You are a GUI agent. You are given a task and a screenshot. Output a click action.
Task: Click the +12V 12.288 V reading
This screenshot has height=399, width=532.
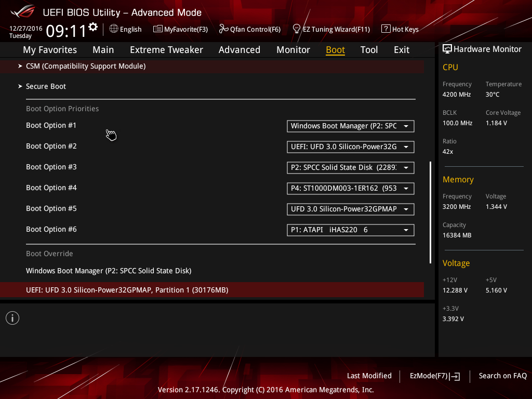(455, 290)
